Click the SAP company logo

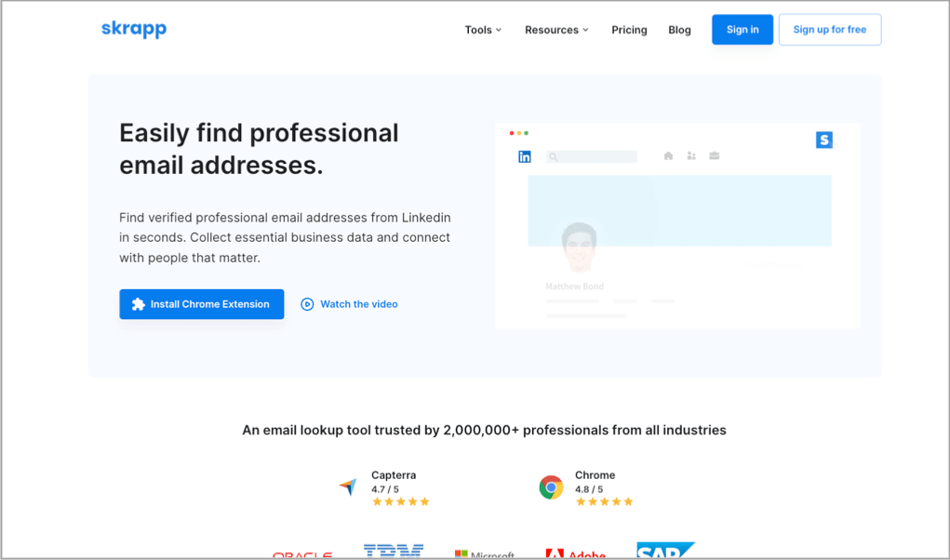coord(664,551)
